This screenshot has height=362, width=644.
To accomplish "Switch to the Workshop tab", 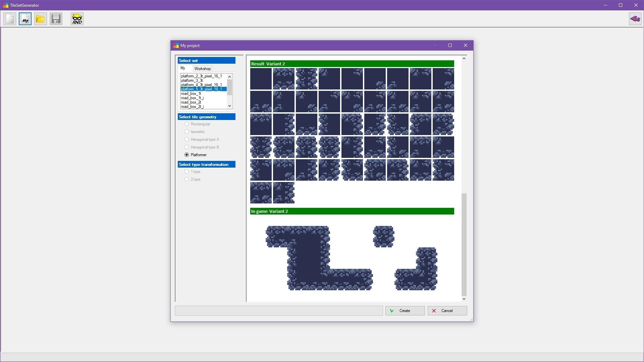I will (202, 69).
